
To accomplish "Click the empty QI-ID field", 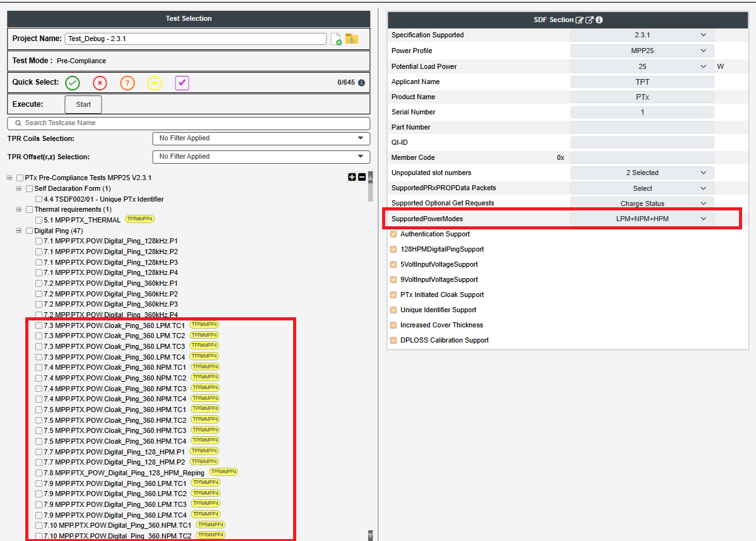I will pos(642,142).
